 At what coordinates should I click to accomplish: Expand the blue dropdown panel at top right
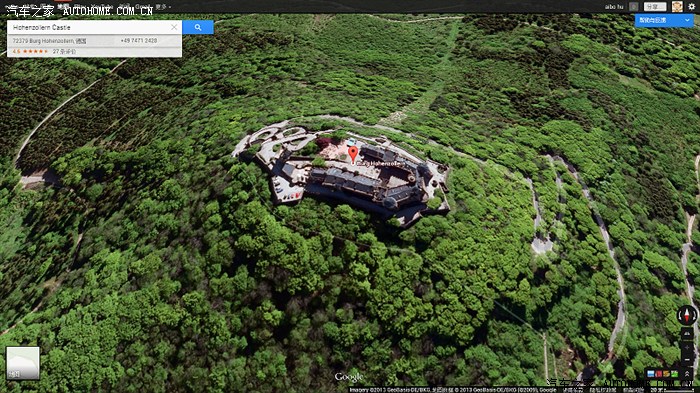[664, 20]
